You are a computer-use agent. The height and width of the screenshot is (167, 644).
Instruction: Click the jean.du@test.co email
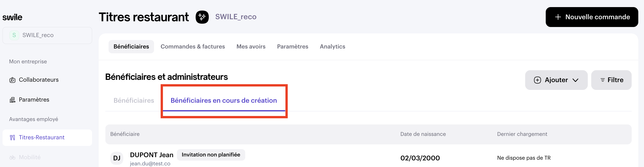point(150,164)
